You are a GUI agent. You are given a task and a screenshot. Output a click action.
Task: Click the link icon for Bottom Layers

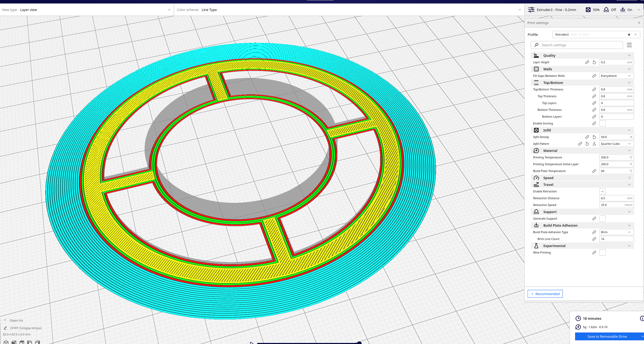click(x=594, y=117)
